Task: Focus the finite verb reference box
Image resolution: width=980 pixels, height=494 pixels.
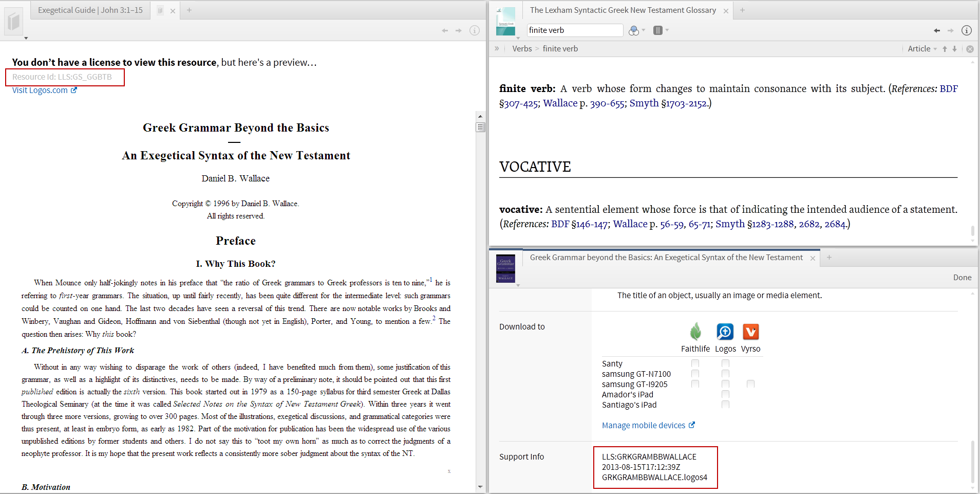Action: point(575,30)
